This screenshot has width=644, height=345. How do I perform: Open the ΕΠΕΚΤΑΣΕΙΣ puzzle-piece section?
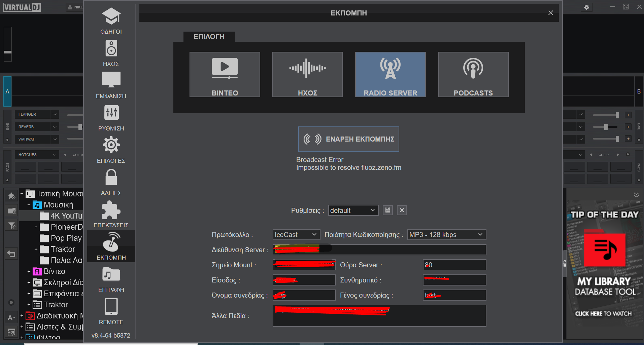point(111,215)
